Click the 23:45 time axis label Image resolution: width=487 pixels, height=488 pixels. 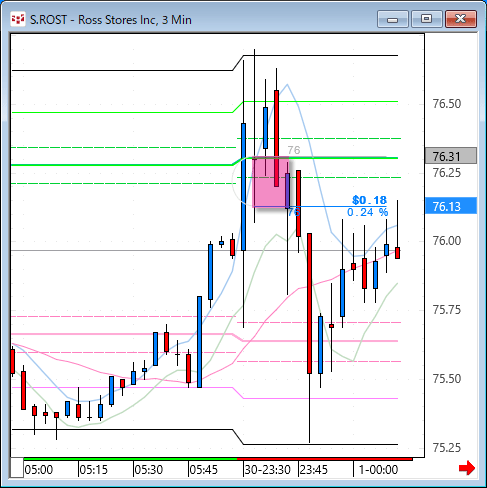314,470
